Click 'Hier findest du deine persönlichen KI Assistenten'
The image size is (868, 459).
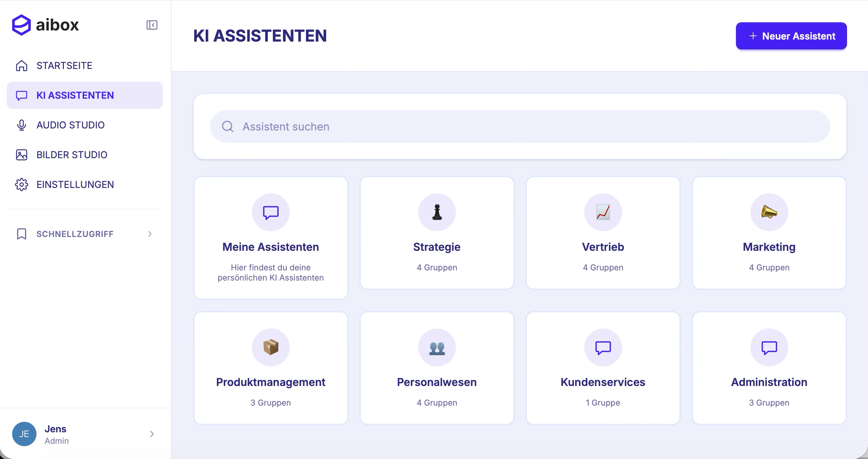[x=271, y=272]
